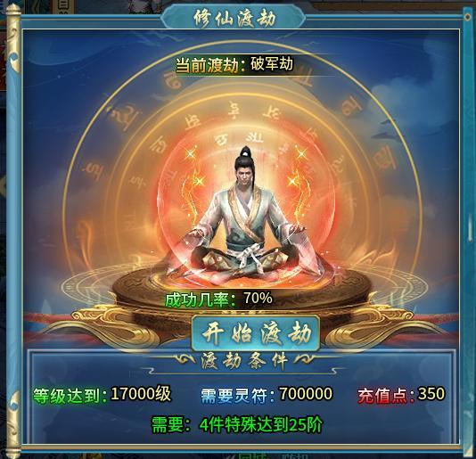Click the 充值点 350 value
Image resolution: width=476 pixels, height=459 pixels.
[x=401, y=395]
